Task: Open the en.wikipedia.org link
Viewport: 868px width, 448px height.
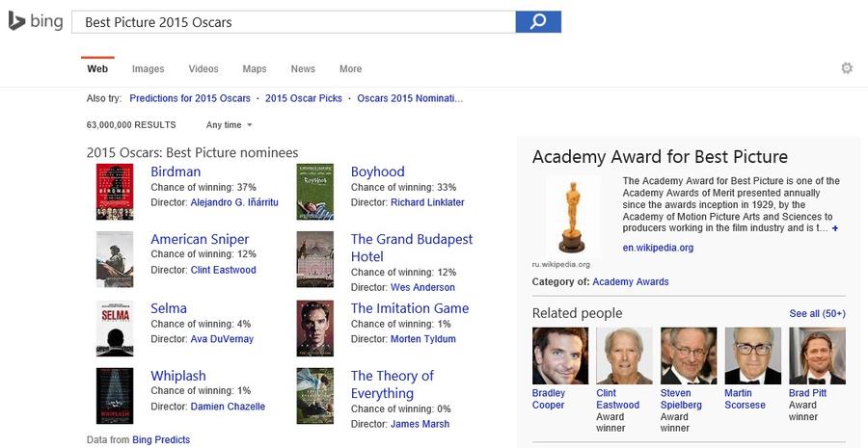Action: (x=658, y=248)
